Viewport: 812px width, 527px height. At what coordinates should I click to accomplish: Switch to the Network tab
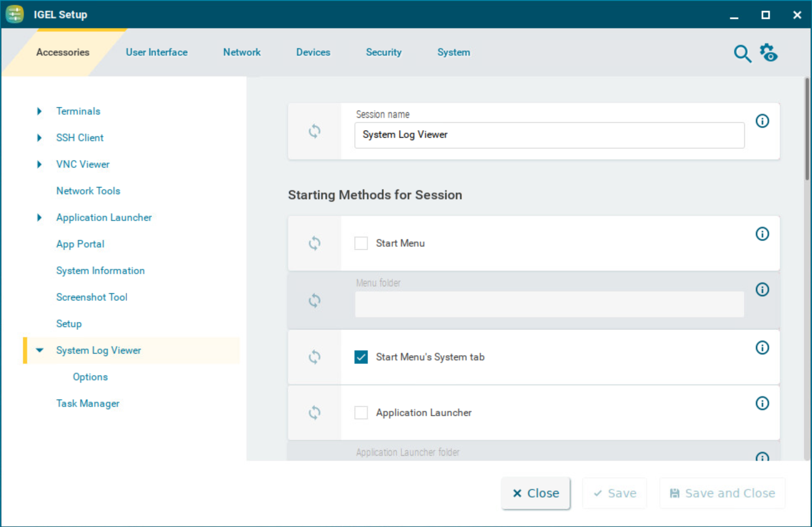pyautogui.click(x=241, y=52)
